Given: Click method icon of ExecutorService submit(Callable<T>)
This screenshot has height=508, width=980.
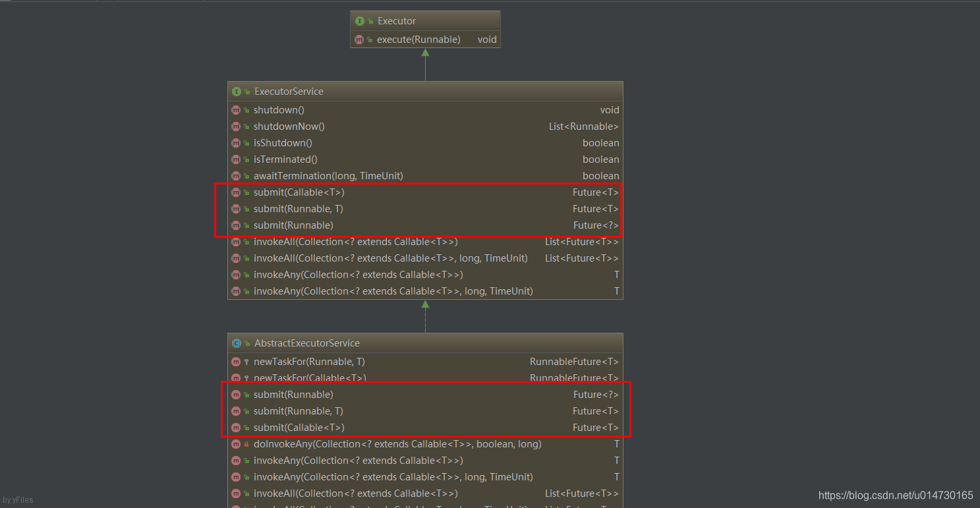Looking at the screenshot, I should pyautogui.click(x=236, y=192).
